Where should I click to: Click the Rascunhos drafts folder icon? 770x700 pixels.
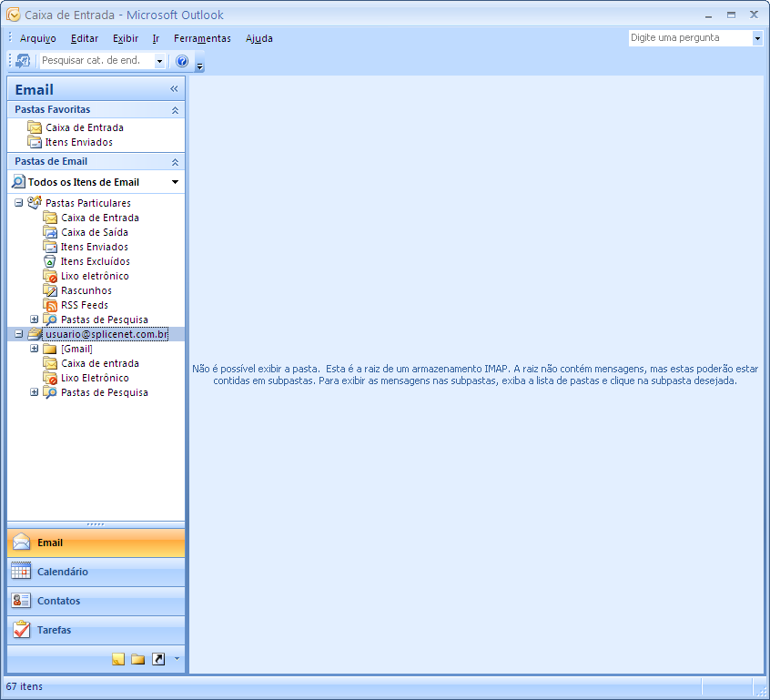coord(50,290)
